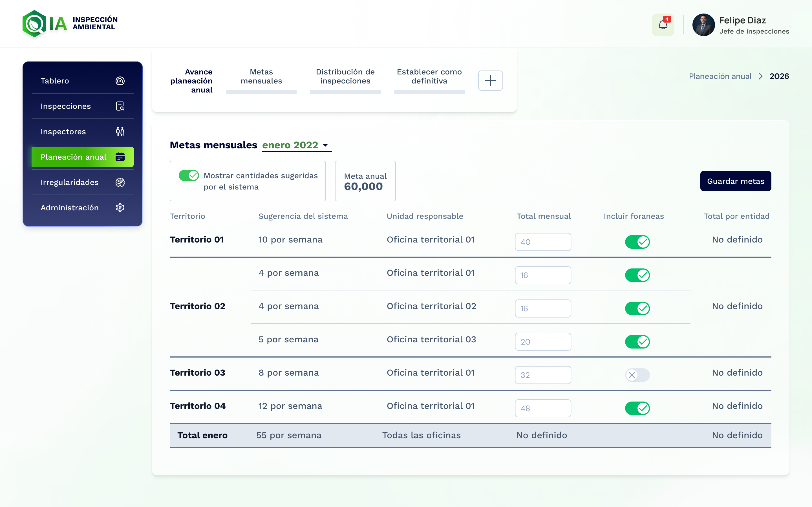Open the notifications bell icon
The width and height of the screenshot is (812, 507).
pyautogui.click(x=663, y=25)
